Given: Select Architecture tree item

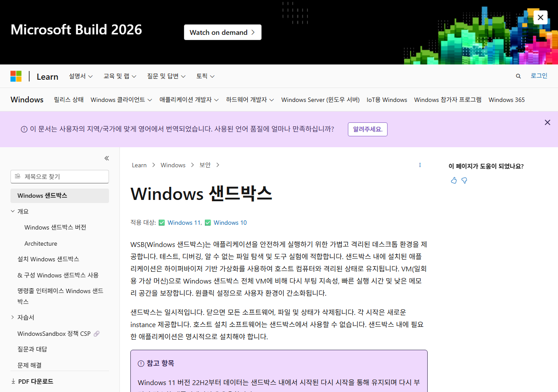Looking at the screenshot, I should [x=41, y=243].
